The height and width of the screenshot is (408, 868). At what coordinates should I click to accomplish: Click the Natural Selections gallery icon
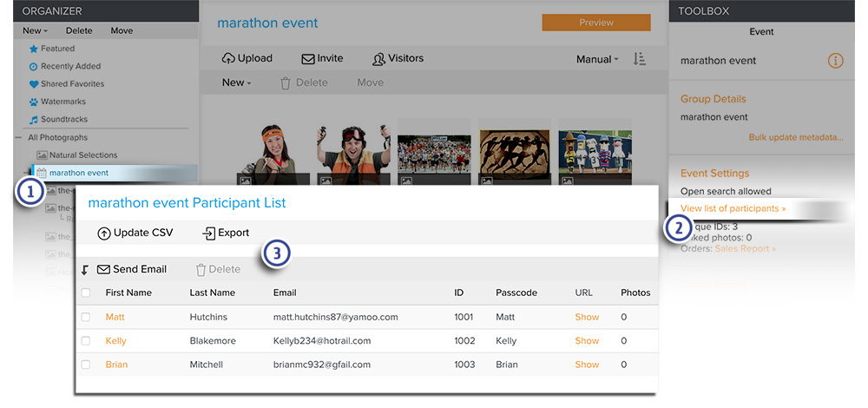coord(42,155)
